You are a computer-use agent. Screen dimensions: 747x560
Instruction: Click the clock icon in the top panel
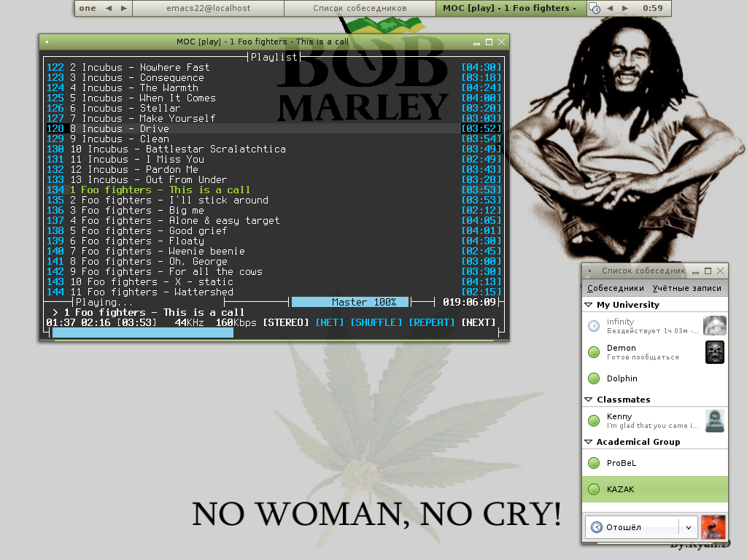click(595, 9)
